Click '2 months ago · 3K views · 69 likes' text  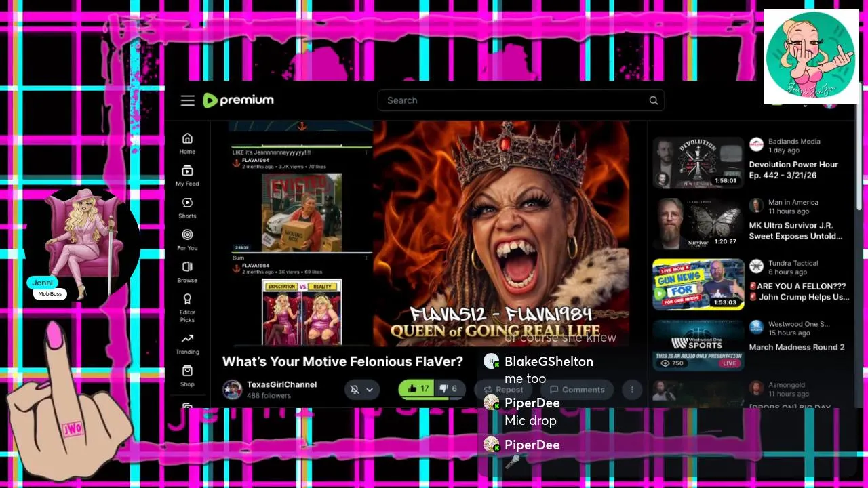click(x=283, y=272)
